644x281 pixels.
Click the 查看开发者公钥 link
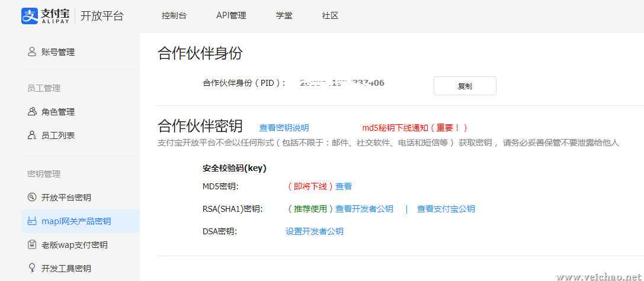click(x=364, y=209)
